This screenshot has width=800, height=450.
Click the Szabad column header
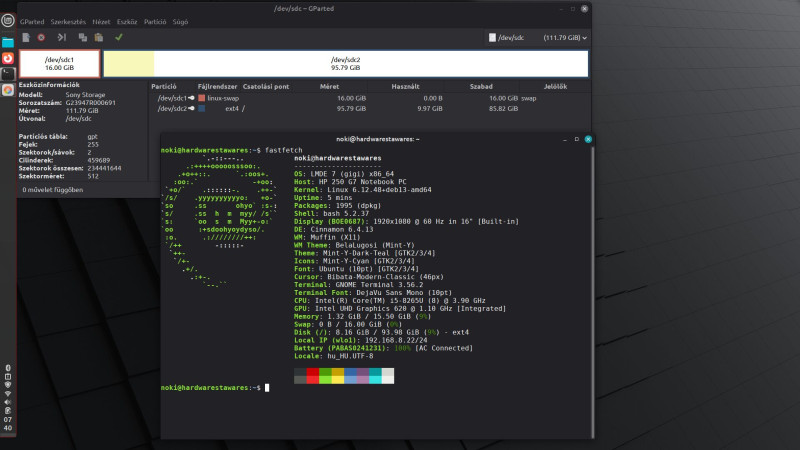point(481,87)
